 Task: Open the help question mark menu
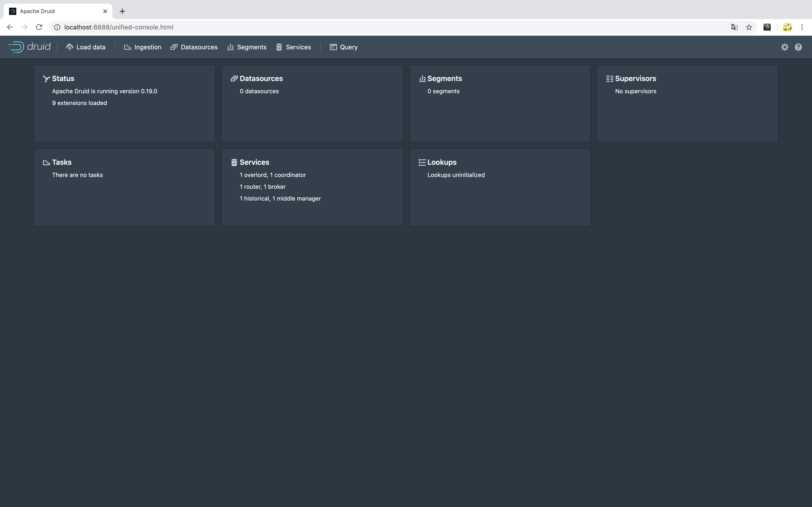tap(798, 47)
